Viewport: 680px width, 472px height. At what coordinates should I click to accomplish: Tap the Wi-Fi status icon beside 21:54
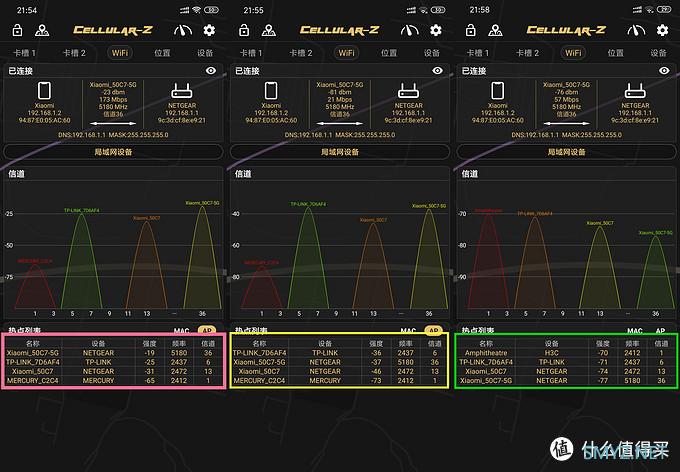click(196, 10)
